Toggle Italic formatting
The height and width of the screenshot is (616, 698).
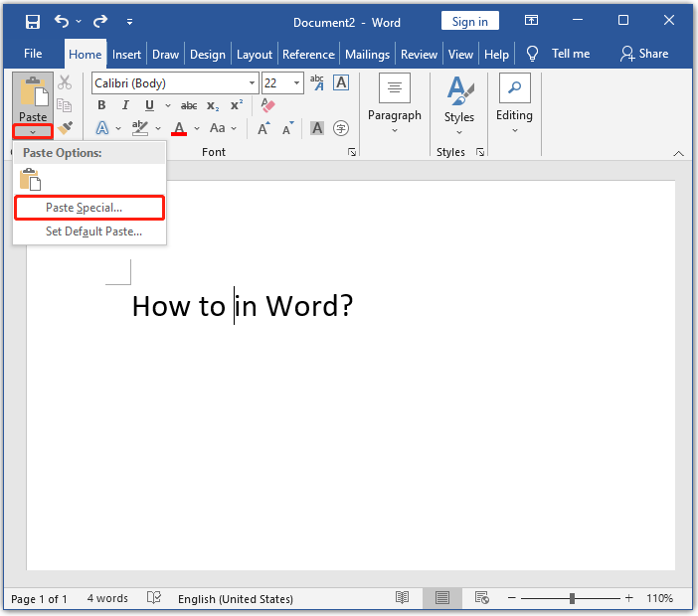[125, 105]
